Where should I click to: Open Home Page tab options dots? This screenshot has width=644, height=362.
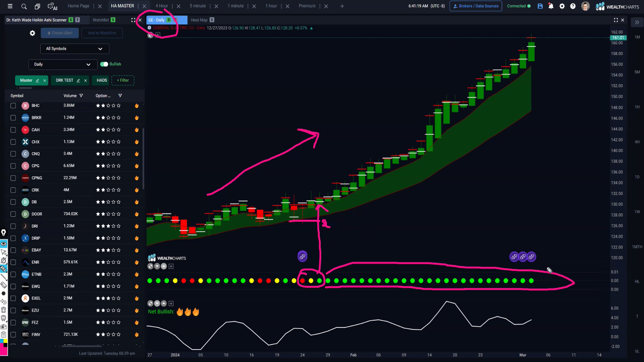click(x=94, y=6)
